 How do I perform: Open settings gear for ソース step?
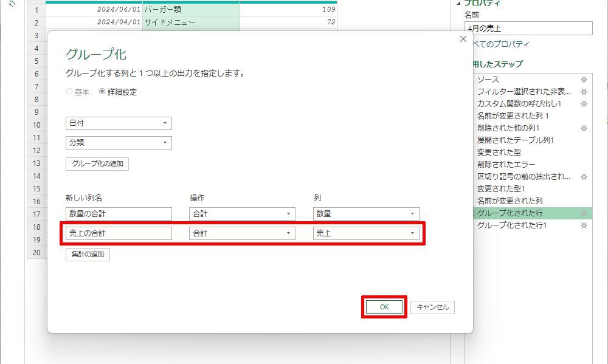[584, 80]
